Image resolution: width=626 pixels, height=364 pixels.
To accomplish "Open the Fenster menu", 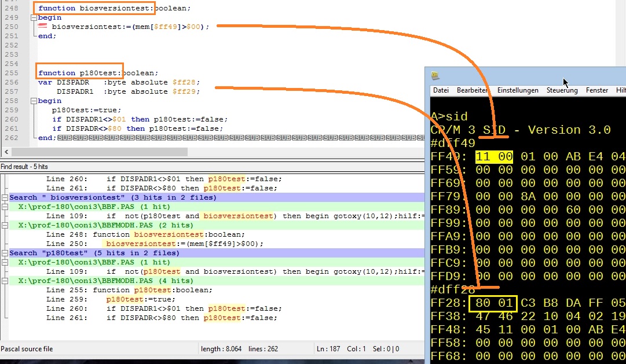I will click(596, 90).
